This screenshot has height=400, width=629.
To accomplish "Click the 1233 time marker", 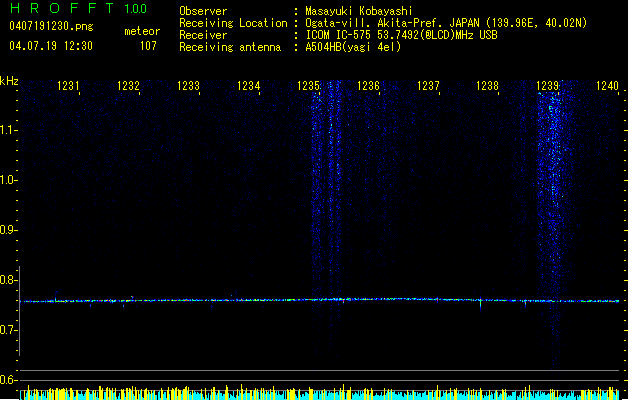I will coord(188,85).
